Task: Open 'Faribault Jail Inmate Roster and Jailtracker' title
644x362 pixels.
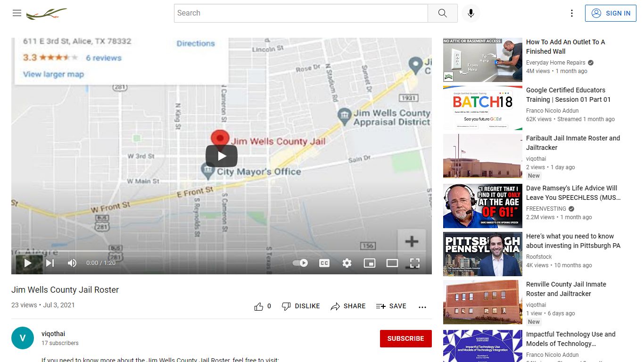Action: 573,143
